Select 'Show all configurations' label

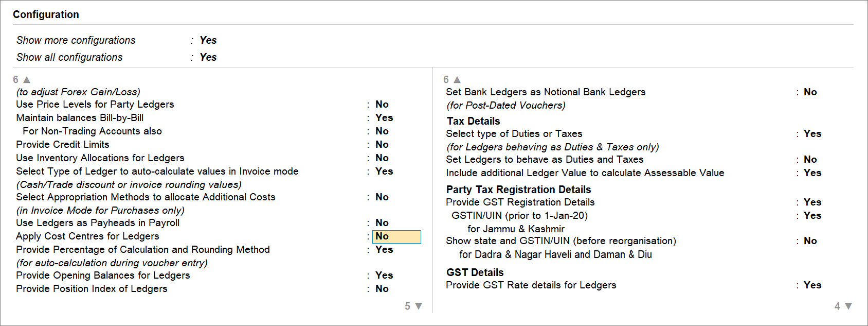[69, 57]
